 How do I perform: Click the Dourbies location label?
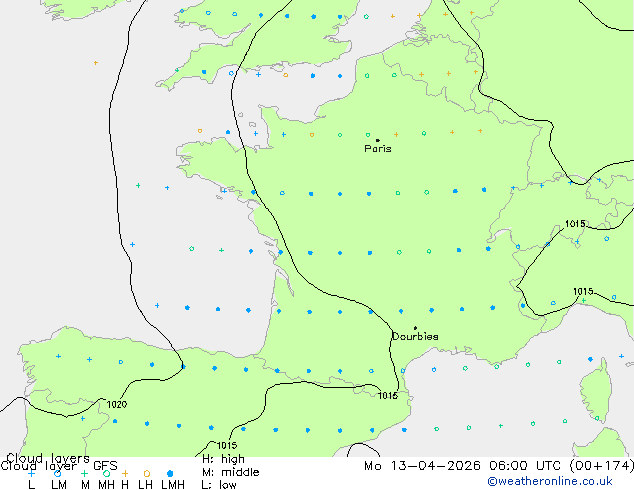tap(415, 336)
